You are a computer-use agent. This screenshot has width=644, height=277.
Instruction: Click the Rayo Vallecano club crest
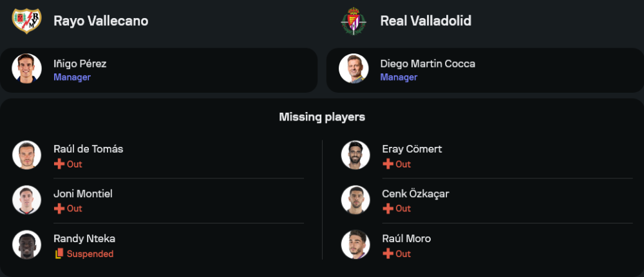pos(26,21)
